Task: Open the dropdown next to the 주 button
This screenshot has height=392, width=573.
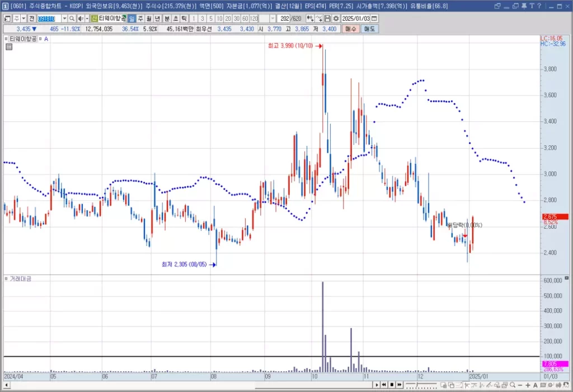Action: tap(24, 18)
